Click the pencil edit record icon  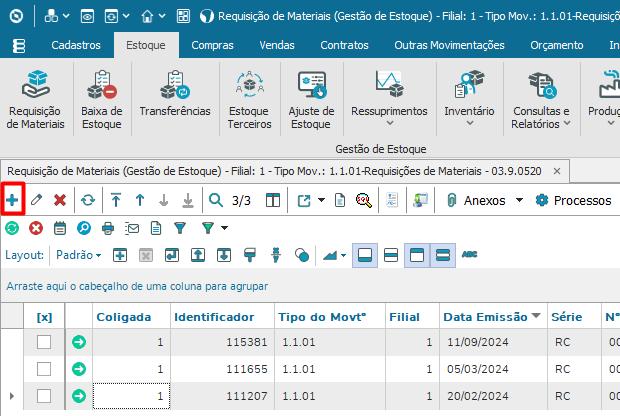pyautogui.click(x=36, y=200)
